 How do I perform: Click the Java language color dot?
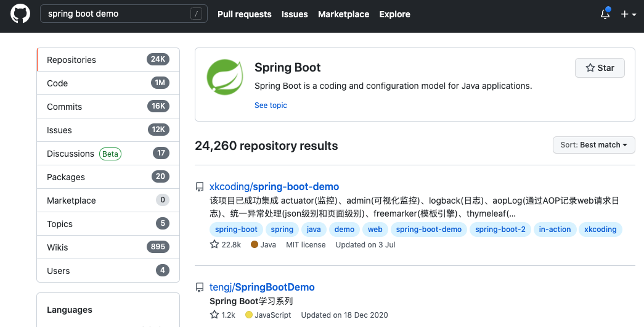click(255, 244)
